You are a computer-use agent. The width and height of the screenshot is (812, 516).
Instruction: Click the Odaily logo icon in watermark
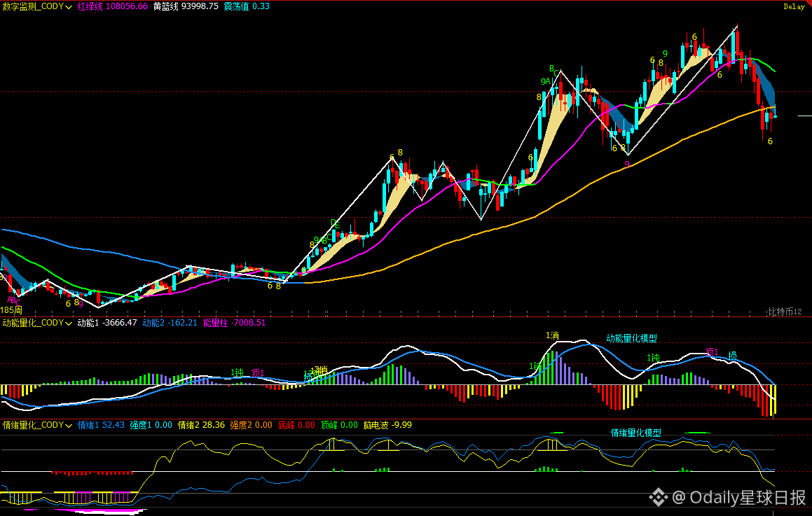(658, 497)
